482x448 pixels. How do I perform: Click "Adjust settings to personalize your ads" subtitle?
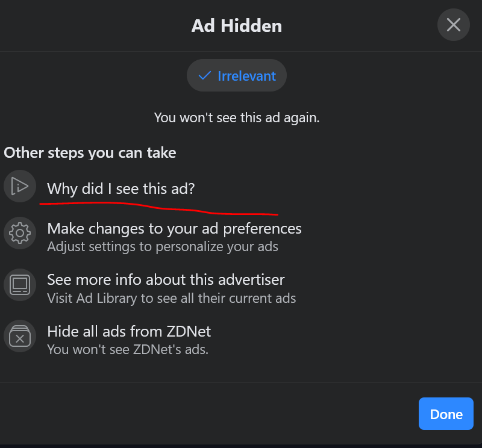[x=163, y=247]
